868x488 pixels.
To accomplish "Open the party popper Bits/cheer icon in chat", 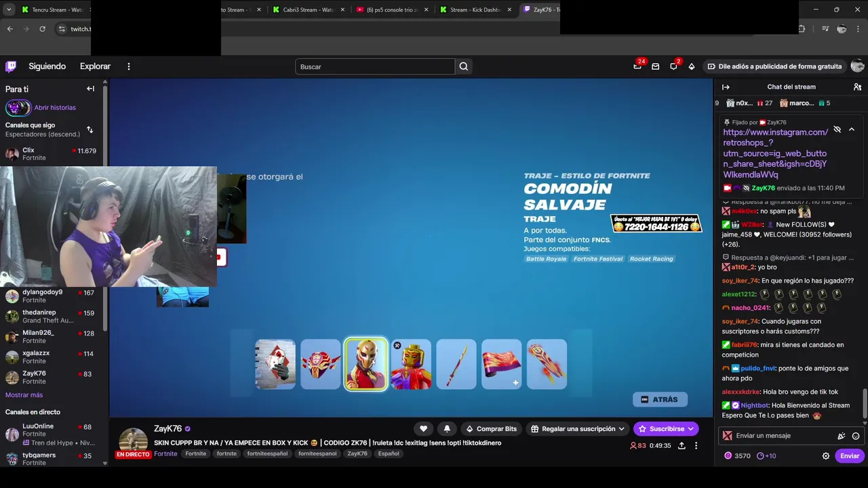I will (842, 436).
